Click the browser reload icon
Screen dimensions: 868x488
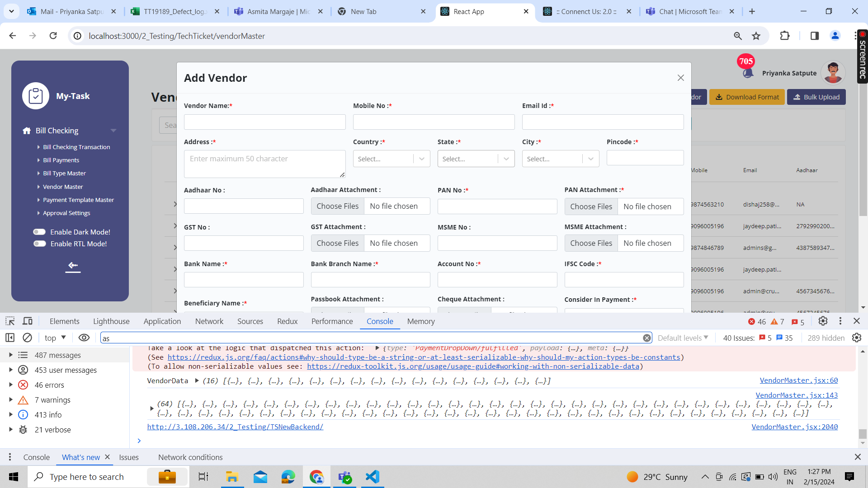pos(53,36)
